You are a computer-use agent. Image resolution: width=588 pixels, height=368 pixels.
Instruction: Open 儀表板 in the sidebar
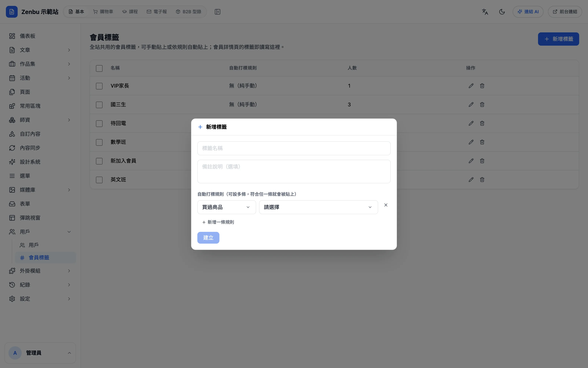[x=40, y=36]
